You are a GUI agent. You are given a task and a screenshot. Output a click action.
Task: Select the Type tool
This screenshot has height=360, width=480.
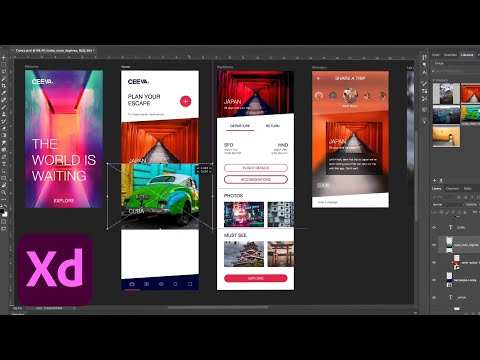(4, 164)
